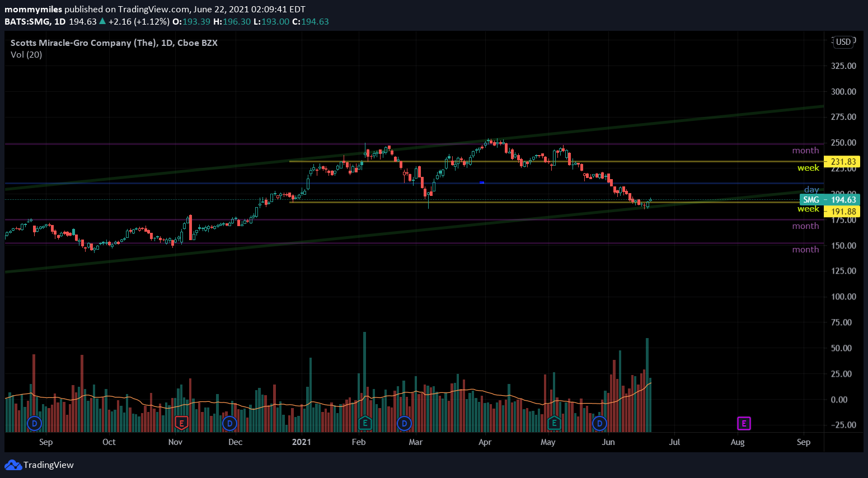This screenshot has width=868, height=478.
Task: Click the yellow 231.83 price label
Action: (x=842, y=162)
